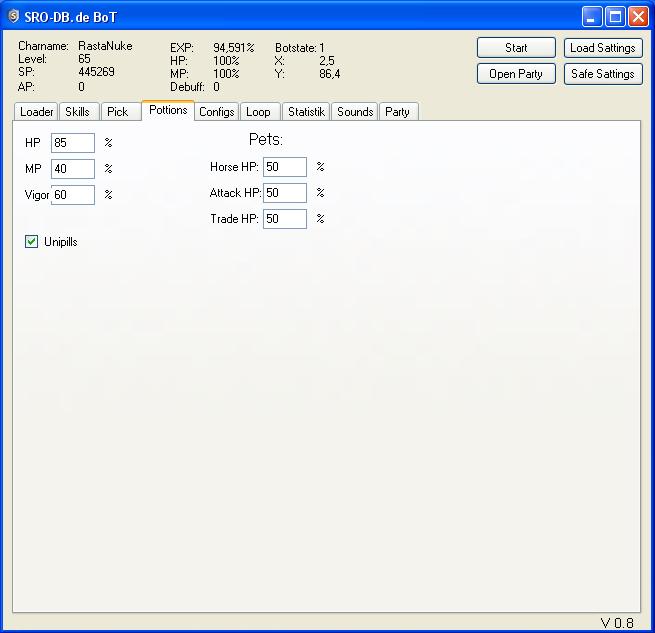
Task: Focus the HP percent input field
Action: [x=73, y=143]
